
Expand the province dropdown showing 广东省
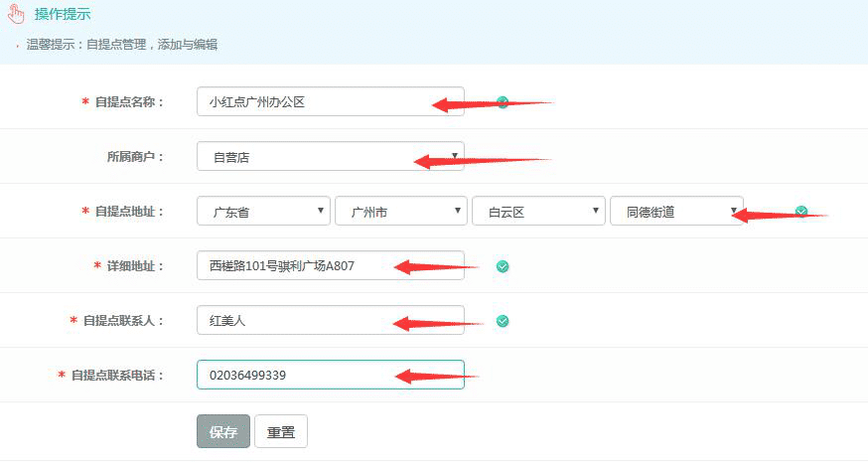click(x=263, y=211)
